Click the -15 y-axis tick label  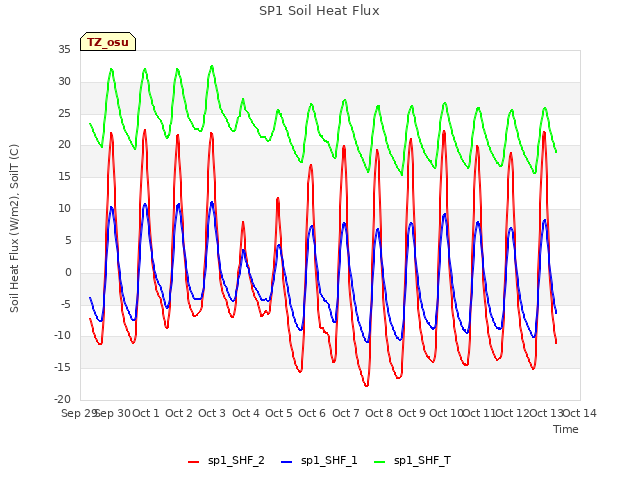coord(62,368)
